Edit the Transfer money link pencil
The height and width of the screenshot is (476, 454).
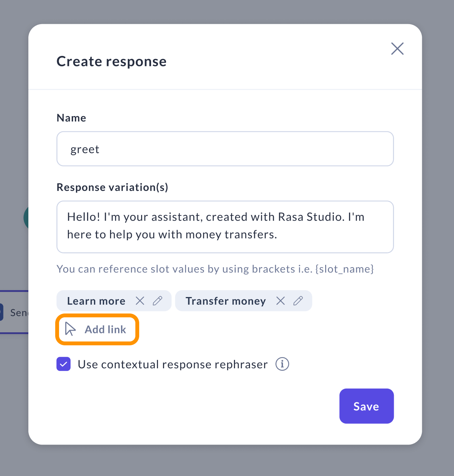click(298, 301)
